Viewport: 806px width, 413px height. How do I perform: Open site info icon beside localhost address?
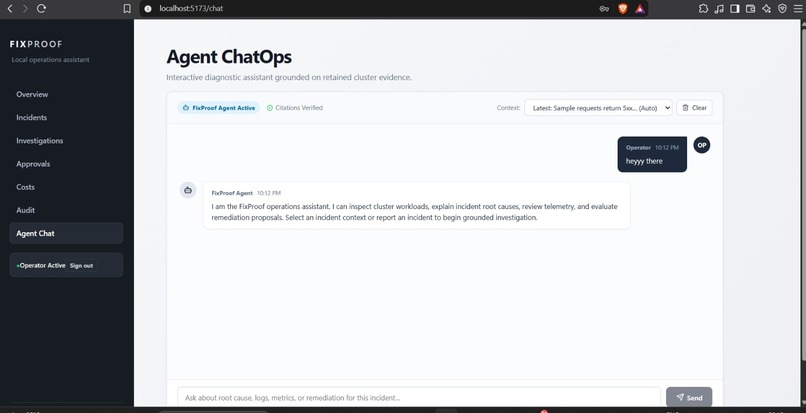[x=148, y=8]
